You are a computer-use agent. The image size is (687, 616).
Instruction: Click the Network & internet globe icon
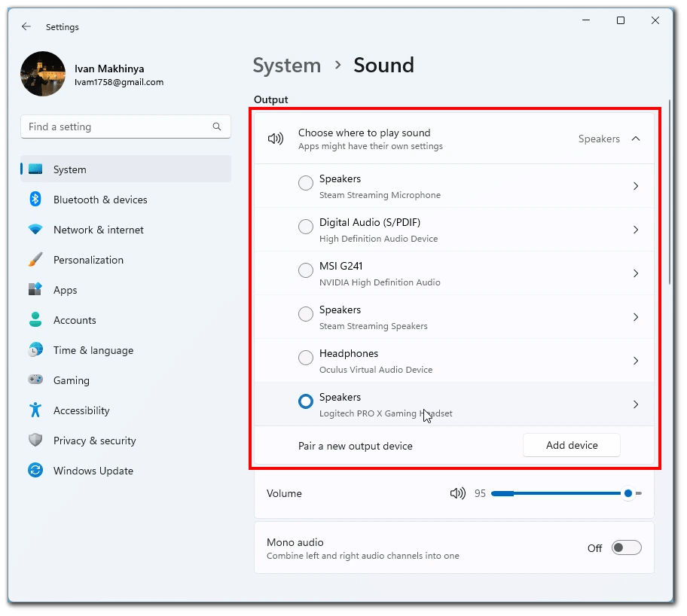(35, 230)
